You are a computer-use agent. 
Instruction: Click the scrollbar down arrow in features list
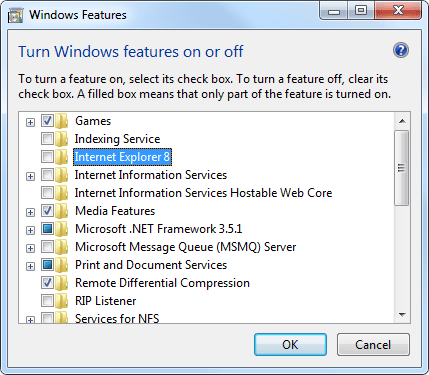[402, 315]
